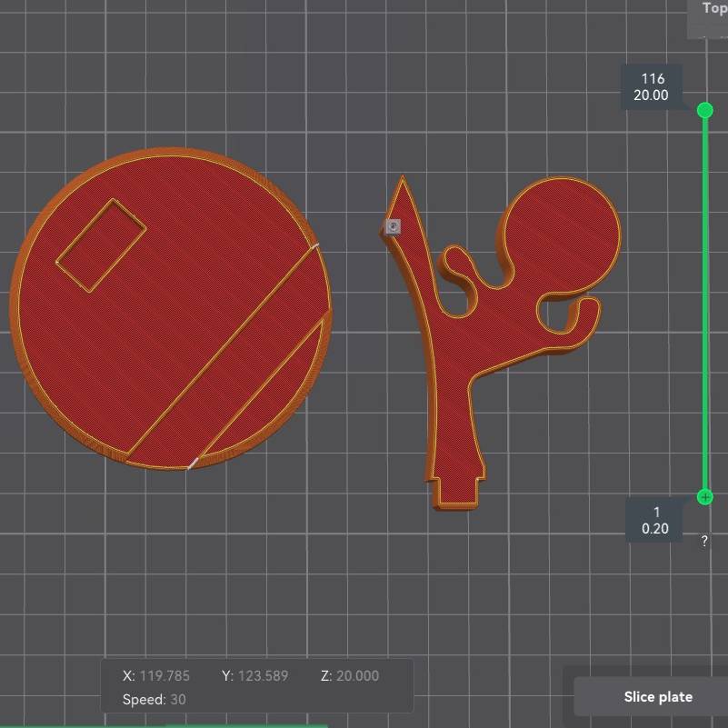Click the Y: 123.589 coordinate readout
The height and width of the screenshot is (728, 728).
(254, 675)
